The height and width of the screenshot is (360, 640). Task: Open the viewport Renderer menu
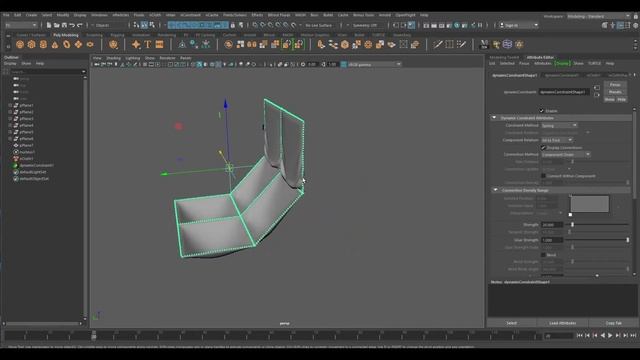[167, 58]
